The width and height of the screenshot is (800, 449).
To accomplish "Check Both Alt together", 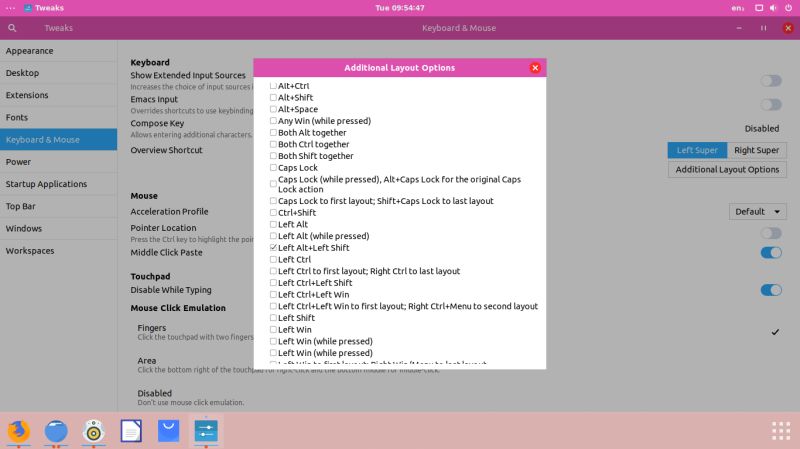I will (273, 133).
